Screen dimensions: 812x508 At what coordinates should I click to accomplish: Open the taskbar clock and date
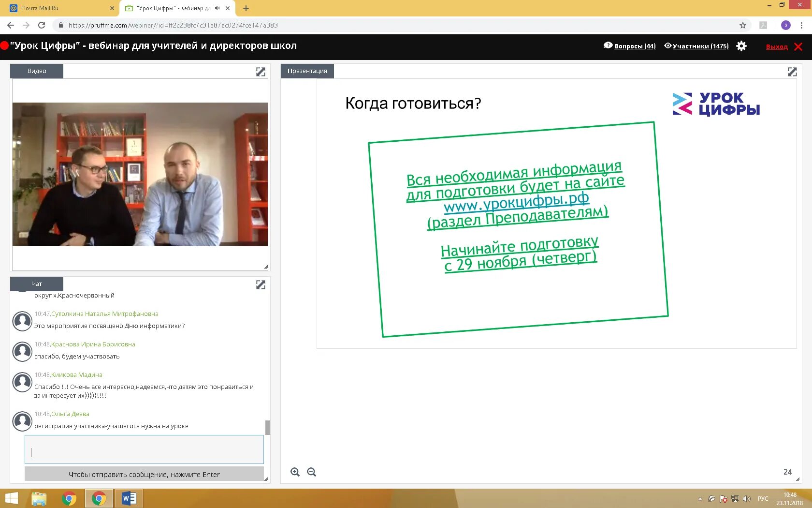(x=790, y=499)
